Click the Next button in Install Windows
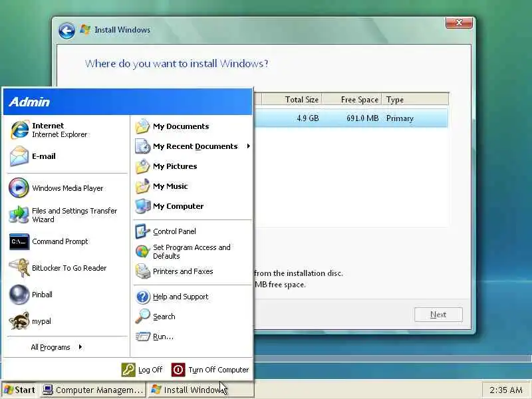 438,315
